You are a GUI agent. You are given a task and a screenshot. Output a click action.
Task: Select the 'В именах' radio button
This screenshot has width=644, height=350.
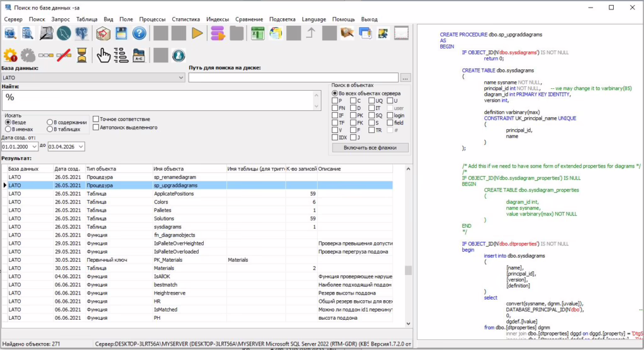click(x=8, y=129)
